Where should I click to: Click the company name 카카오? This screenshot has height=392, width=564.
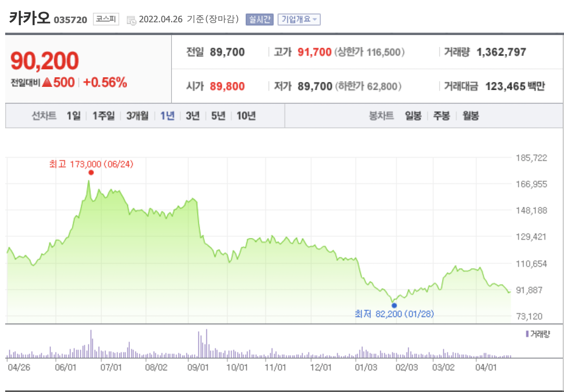[30, 18]
